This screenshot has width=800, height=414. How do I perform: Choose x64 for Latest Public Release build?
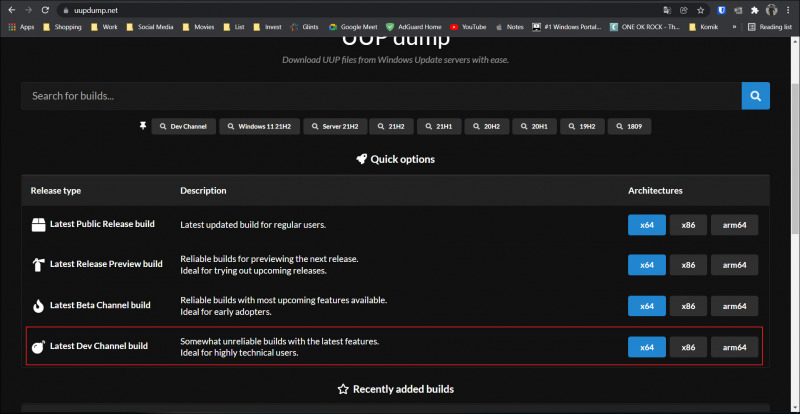pos(646,225)
